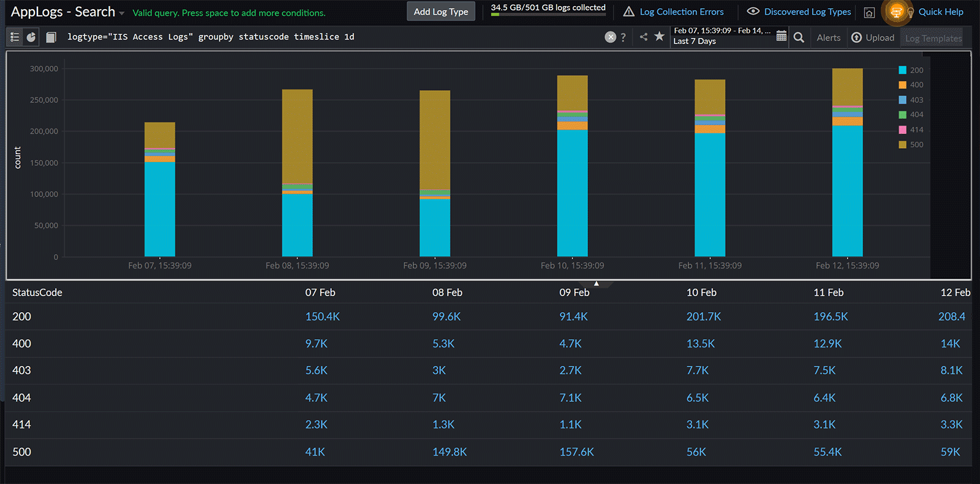Viewport: 980px width, 484px height.
Task: Run the search with the magnifier icon
Action: (799, 37)
